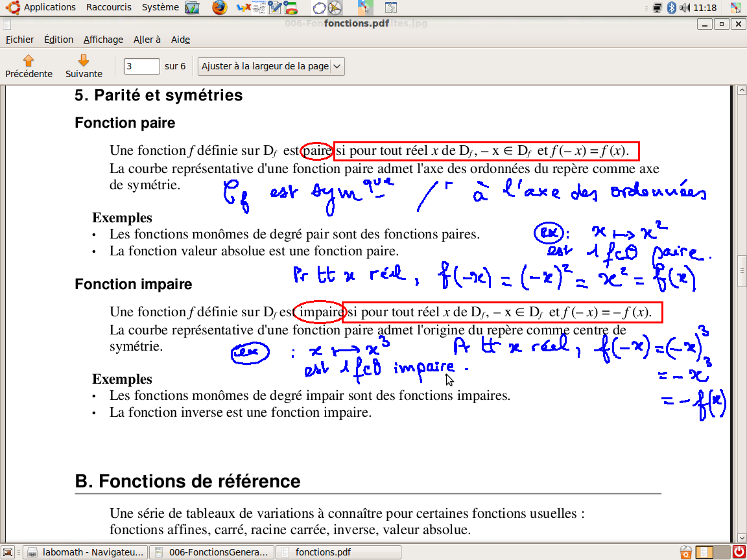
Task: Go to the previous page (Précédente)
Action: [x=29, y=66]
